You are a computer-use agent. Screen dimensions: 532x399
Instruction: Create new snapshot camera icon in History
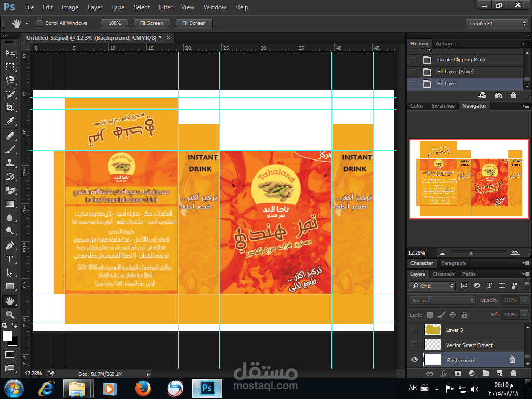tap(498, 96)
